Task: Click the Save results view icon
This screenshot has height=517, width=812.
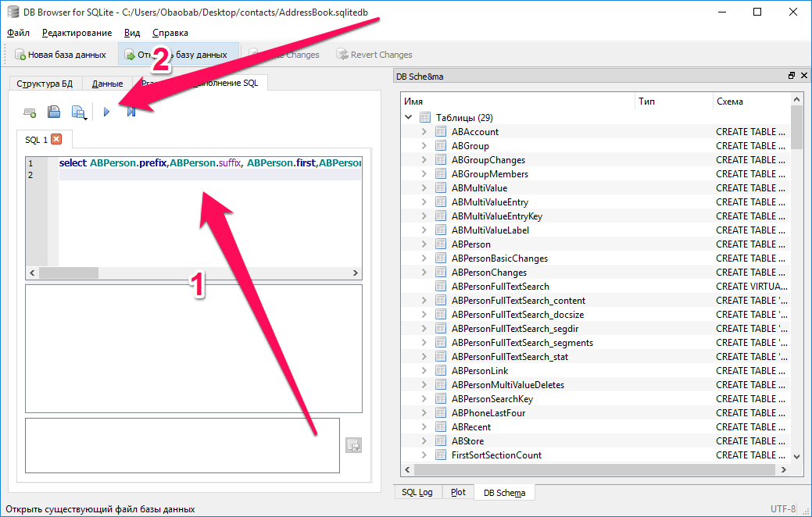Action: pyautogui.click(x=353, y=445)
